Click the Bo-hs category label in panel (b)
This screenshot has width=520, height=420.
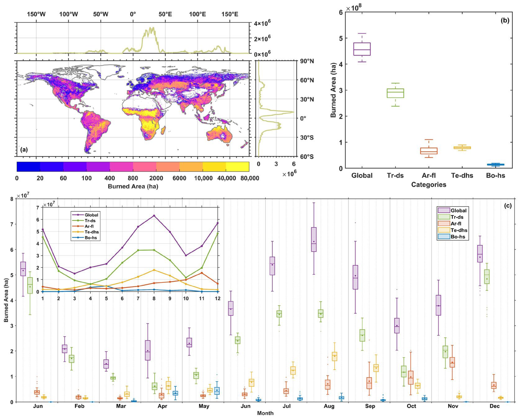[x=496, y=175]
